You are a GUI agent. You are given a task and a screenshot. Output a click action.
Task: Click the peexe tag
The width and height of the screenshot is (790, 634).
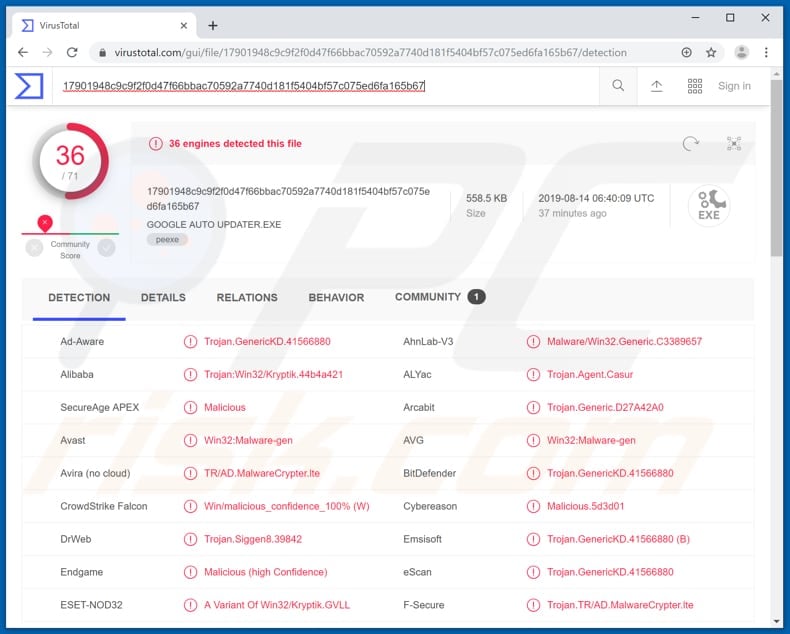coord(167,240)
